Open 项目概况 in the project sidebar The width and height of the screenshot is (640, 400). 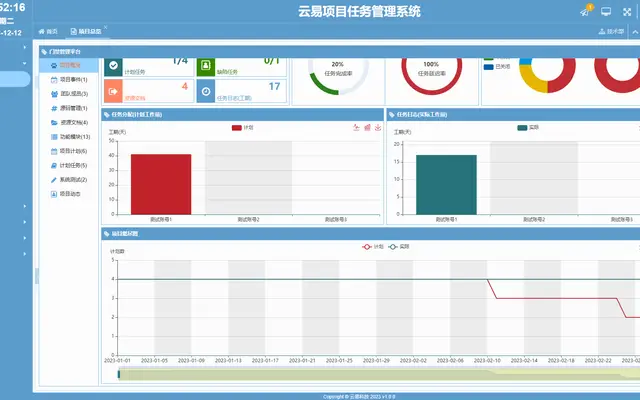click(69, 65)
